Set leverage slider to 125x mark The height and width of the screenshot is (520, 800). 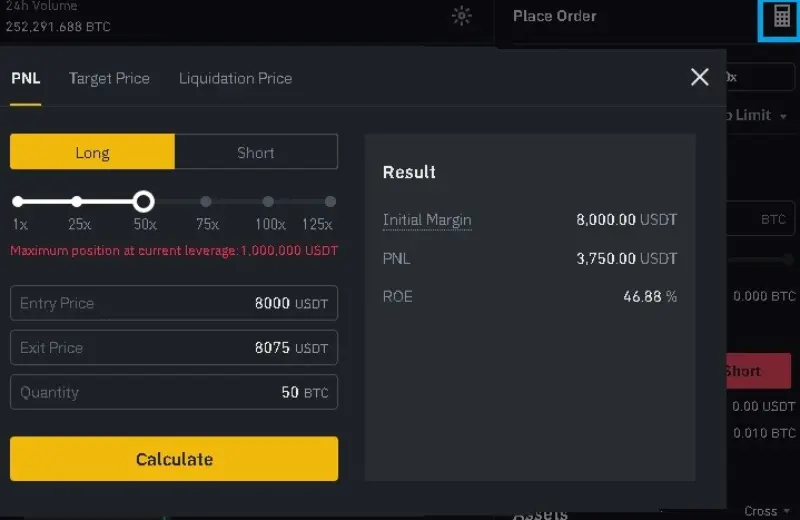coord(330,202)
